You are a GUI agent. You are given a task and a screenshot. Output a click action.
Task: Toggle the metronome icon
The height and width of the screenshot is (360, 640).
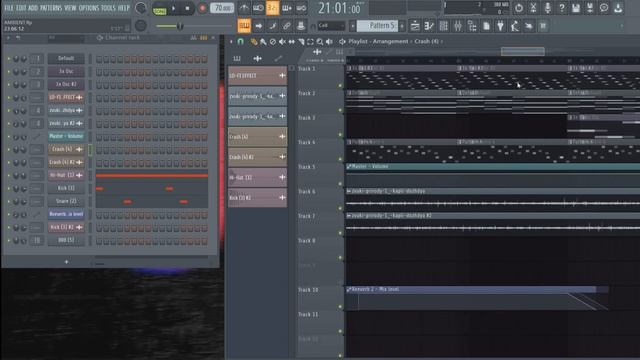tap(244, 8)
